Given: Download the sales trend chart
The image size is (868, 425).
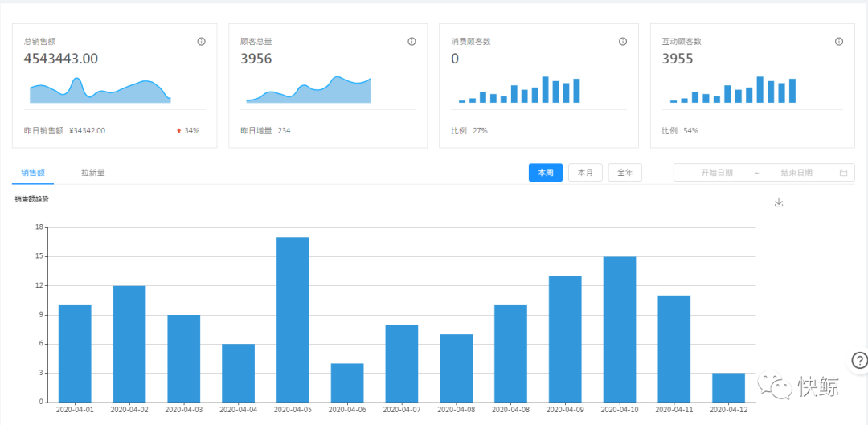Looking at the screenshot, I should (x=778, y=202).
